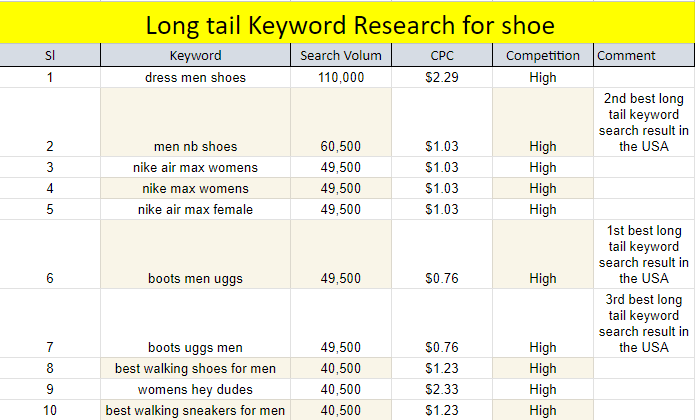Select the 'womens hey dudes' keyword cell
Screen dimensions: 695x420
[x=195, y=390]
